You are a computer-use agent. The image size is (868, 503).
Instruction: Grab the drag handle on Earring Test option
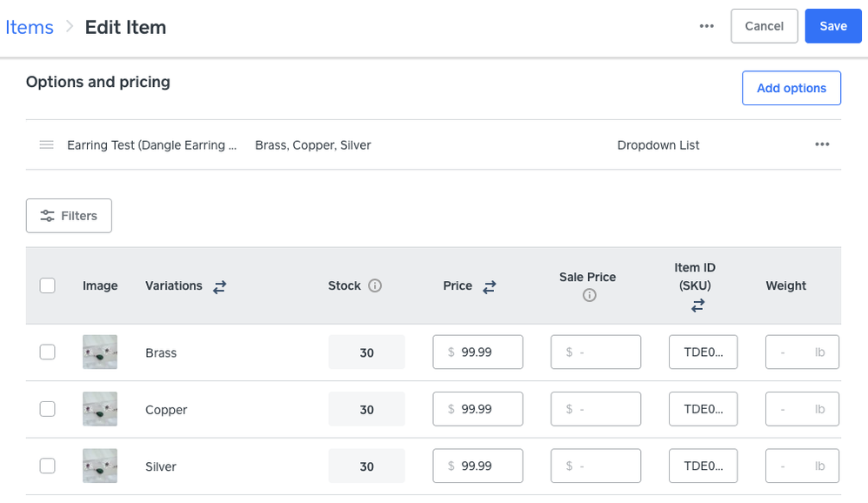click(47, 144)
